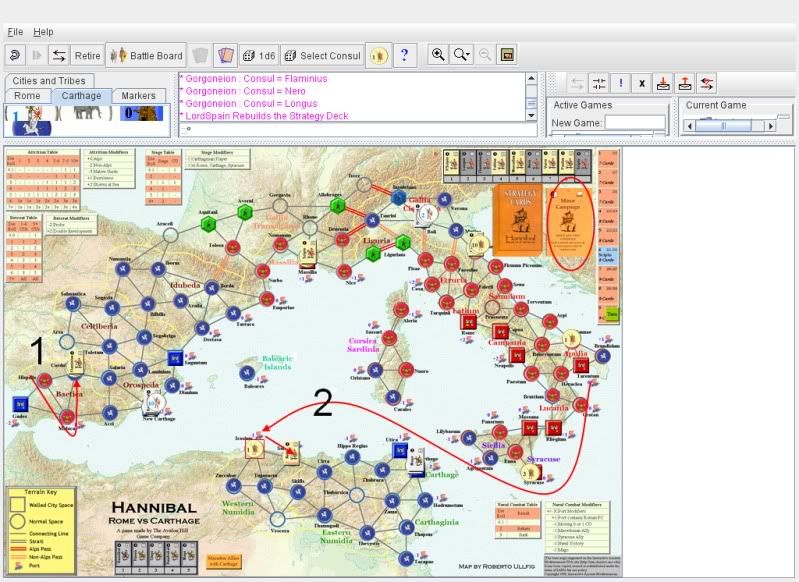Click the green Arverni tribe hex
This screenshot has height=582, width=799.
[246, 212]
